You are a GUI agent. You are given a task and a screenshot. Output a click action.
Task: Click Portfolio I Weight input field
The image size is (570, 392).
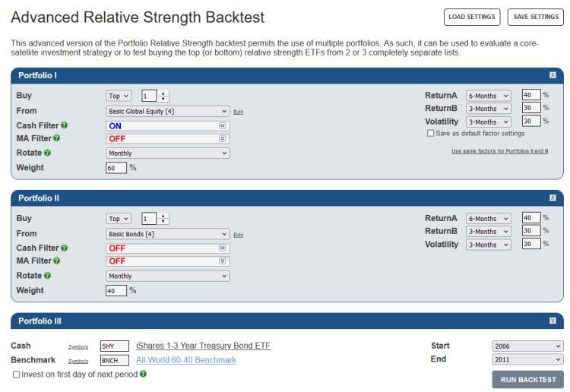click(x=116, y=168)
